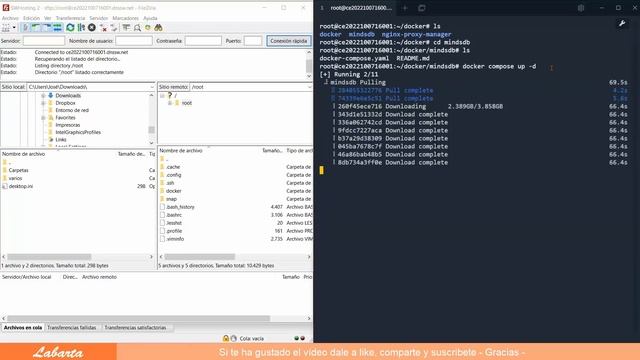Select .bashrc file in remote list
This screenshot has width=640, height=360.
tap(173, 215)
